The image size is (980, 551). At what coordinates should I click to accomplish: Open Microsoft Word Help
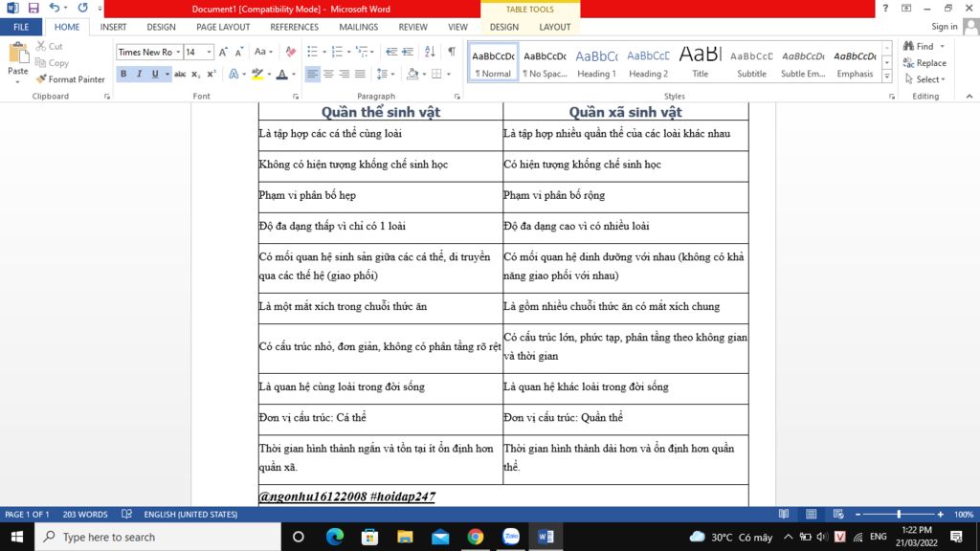pyautogui.click(x=885, y=8)
